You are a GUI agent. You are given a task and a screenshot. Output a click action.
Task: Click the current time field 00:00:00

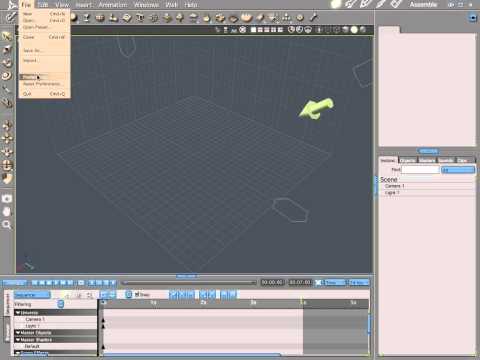272,282
